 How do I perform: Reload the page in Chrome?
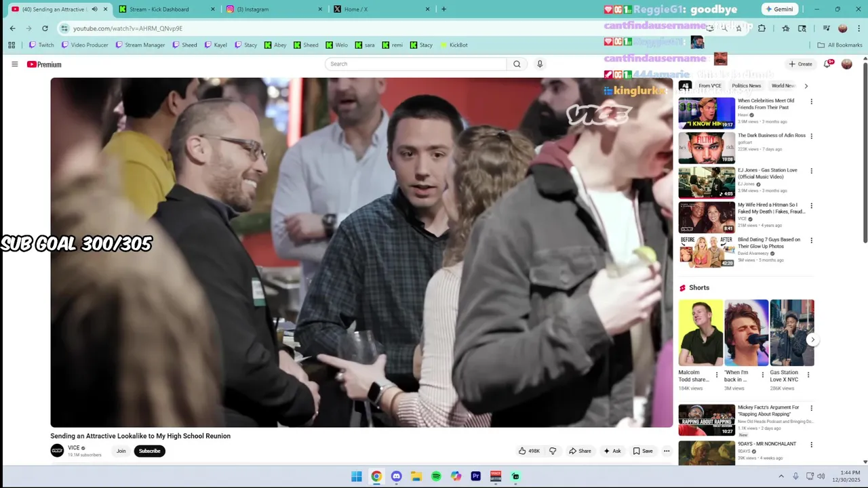pos(45,28)
